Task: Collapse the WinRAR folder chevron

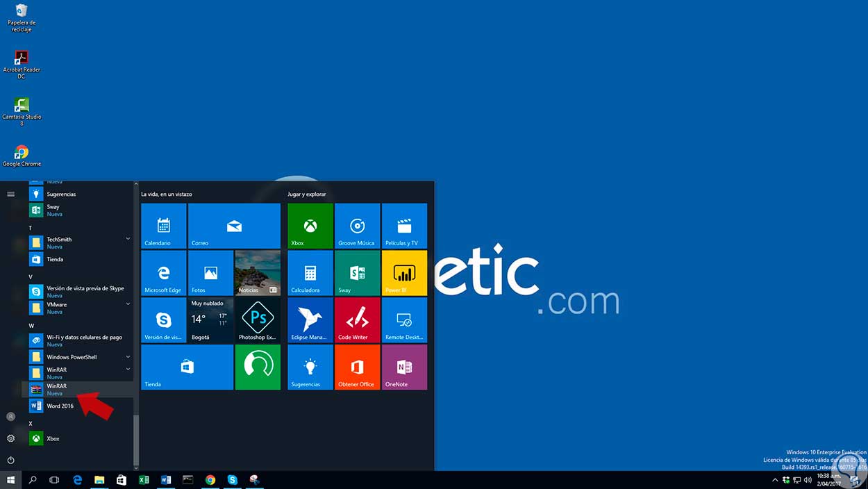Action: 128,370
